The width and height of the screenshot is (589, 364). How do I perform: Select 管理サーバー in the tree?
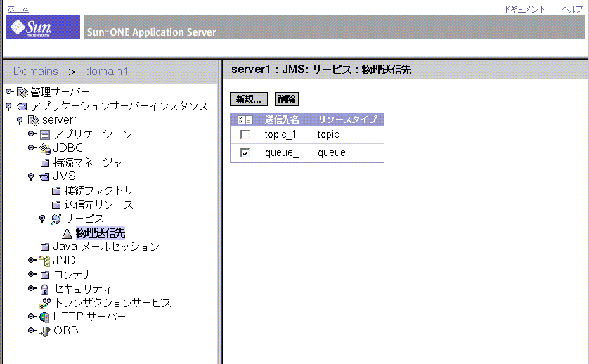[x=60, y=92]
